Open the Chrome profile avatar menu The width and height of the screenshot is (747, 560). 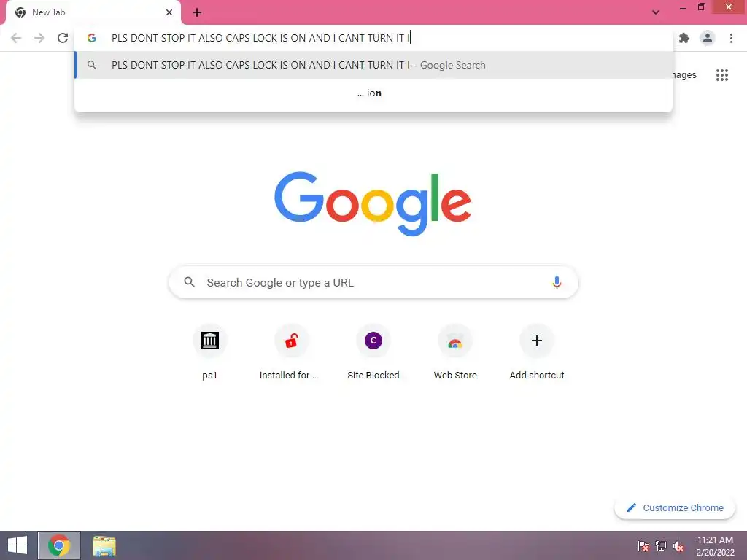(708, 38)
